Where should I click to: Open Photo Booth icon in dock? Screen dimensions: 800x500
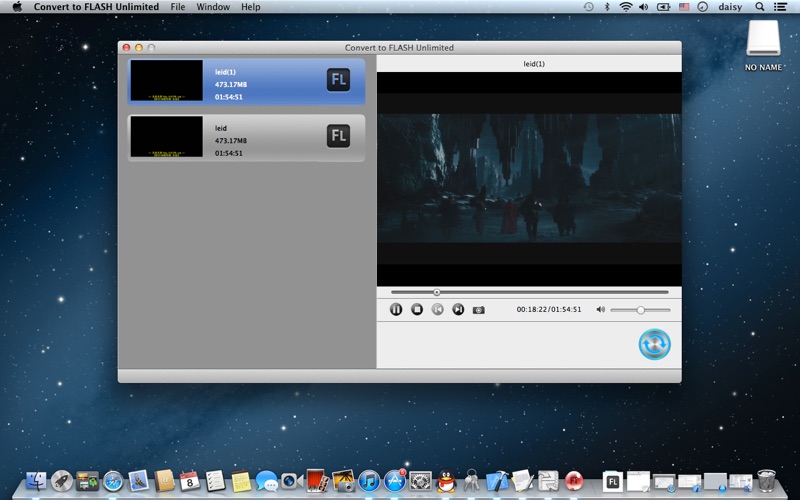317,481
